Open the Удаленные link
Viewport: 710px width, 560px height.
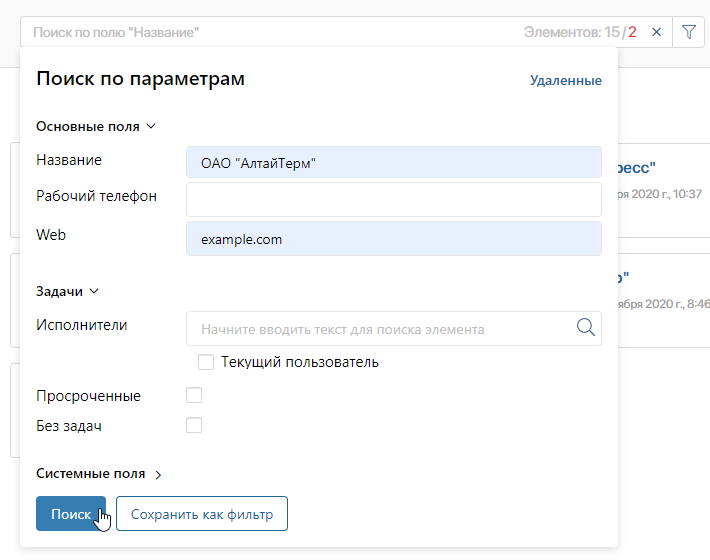(x=566, y=81)
